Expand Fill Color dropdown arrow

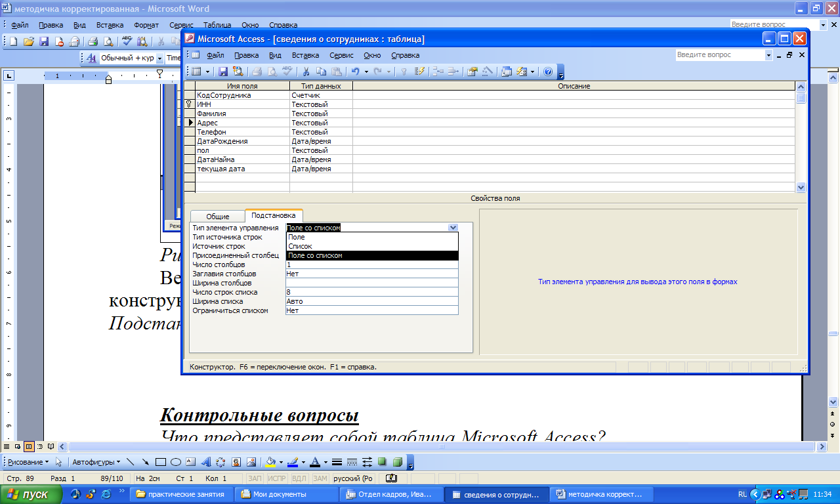click(x=280, y=462)
